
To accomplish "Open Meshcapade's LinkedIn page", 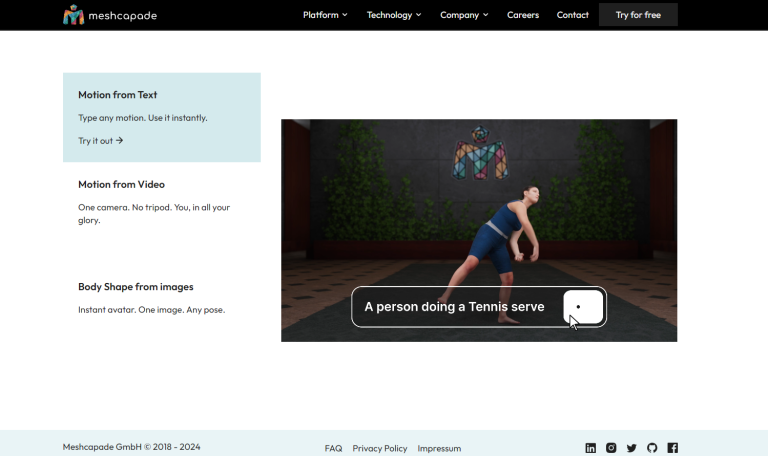I will click(x=591, y=448).
